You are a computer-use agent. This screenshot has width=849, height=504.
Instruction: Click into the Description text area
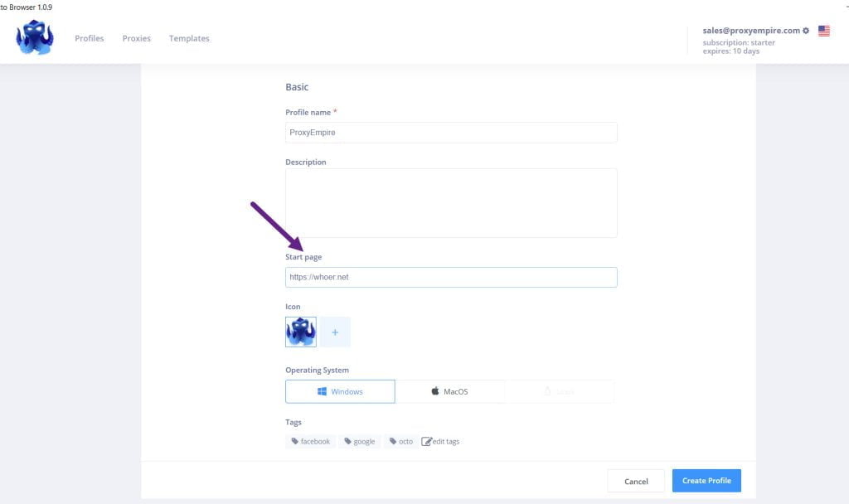pos(451,203)
